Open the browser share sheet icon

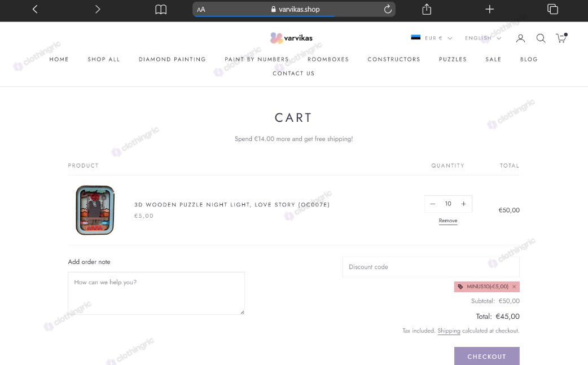[x=427, y=9]
